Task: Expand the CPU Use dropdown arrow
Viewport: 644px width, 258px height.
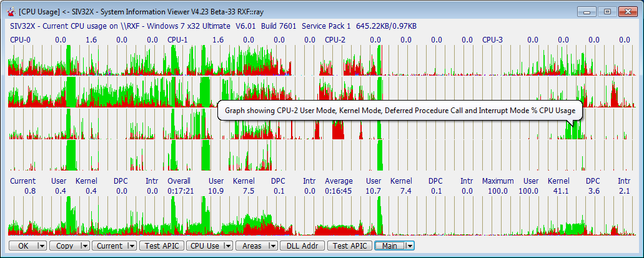Action: (228, 246)
